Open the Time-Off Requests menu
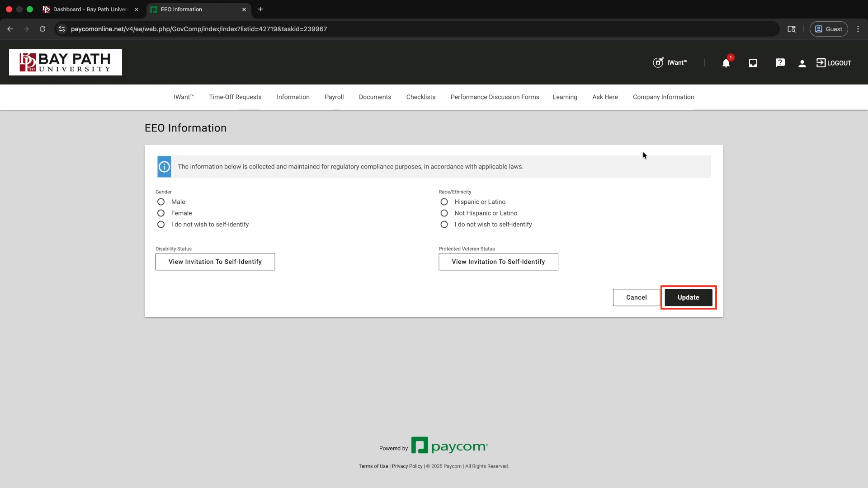 (235, 97)
